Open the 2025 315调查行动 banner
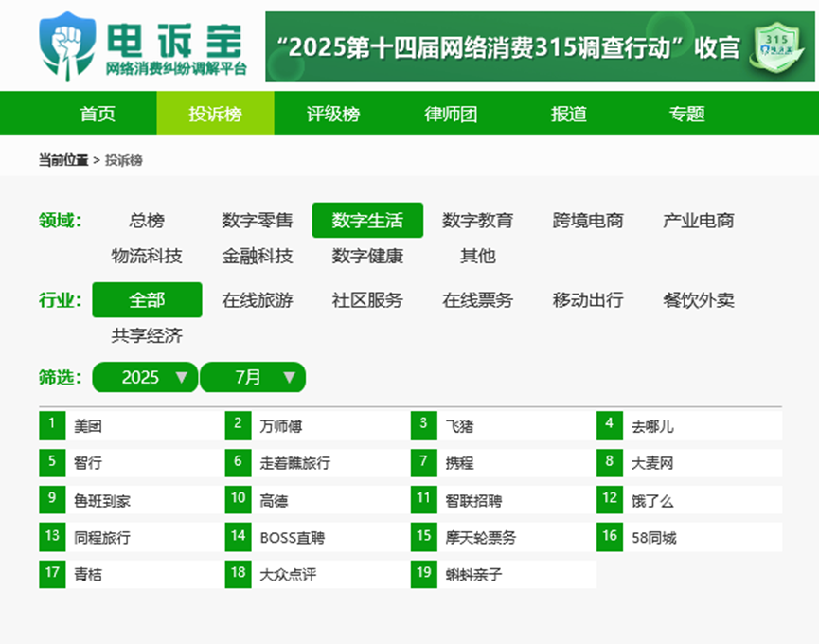The height and width of the screenshot is (644, 819). [540, 47]
